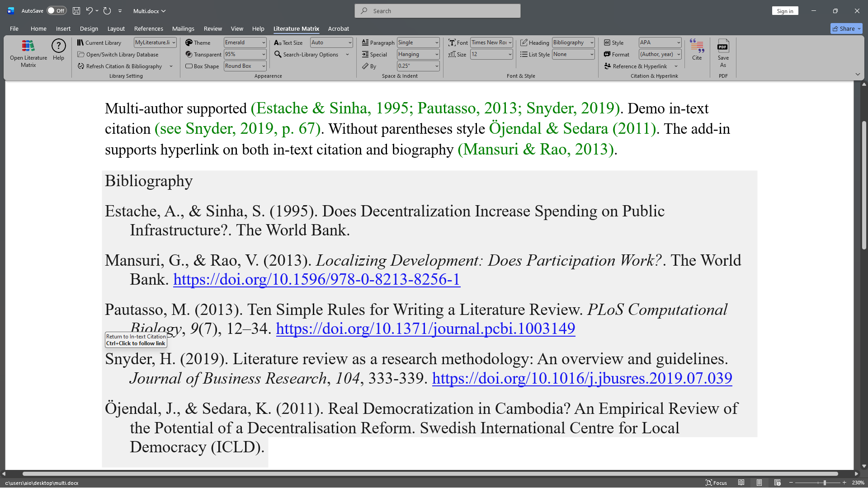Click the Search-Library Options magnifier icon

tap(278, 54)
